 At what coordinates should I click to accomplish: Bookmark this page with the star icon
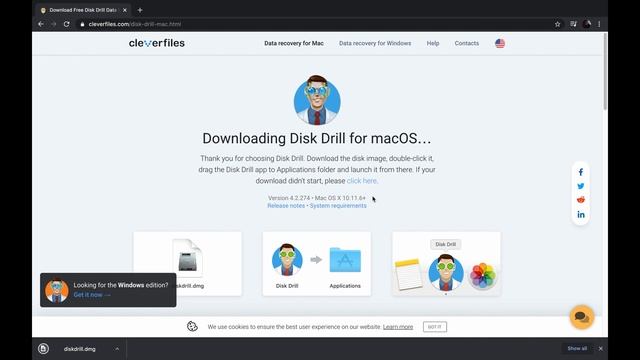pyautogui.click(x=558, y=24)
